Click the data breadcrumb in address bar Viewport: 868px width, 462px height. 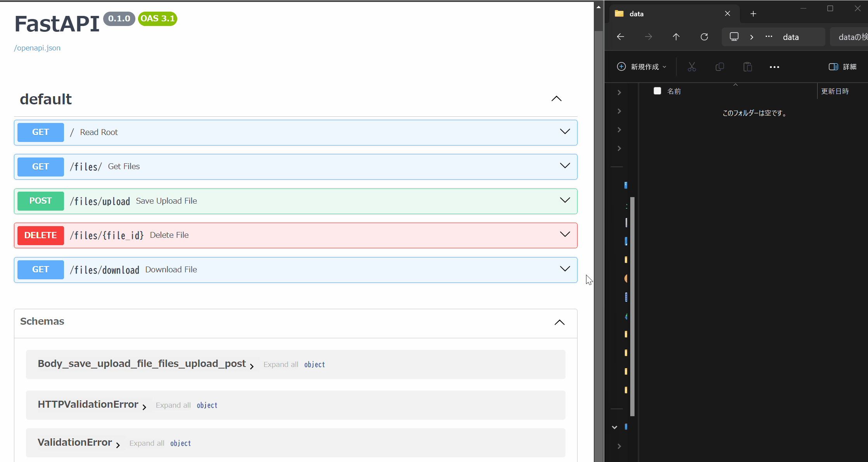pos(791,37)
